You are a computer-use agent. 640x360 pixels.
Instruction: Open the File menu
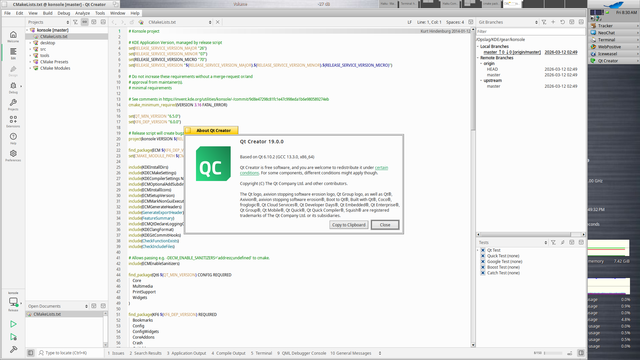pos(7,13)
